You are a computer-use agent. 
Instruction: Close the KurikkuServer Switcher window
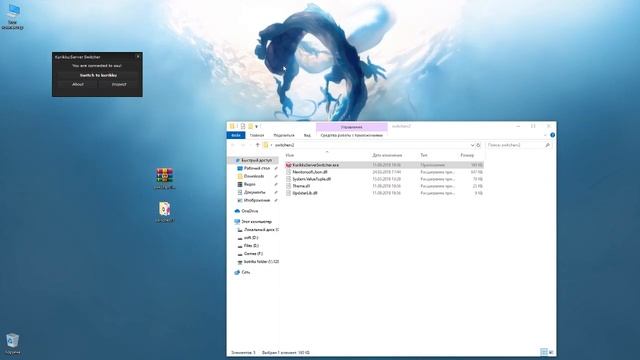tap(138, 56)
